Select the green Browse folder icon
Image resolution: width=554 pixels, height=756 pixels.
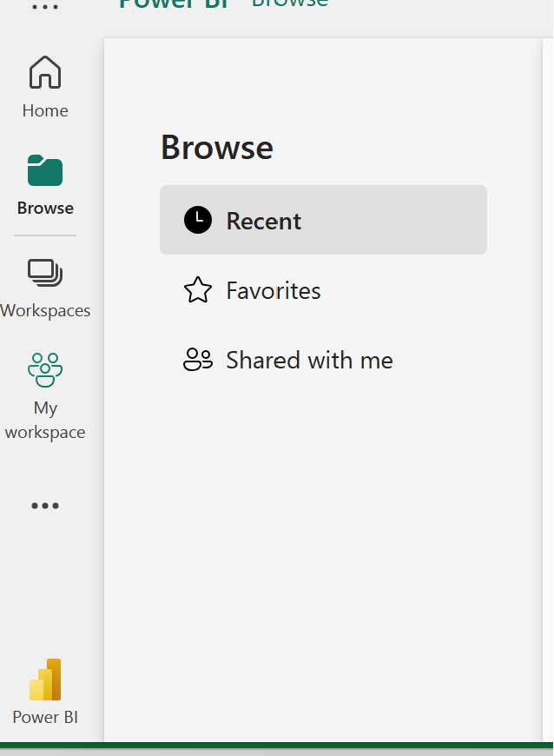45,170
